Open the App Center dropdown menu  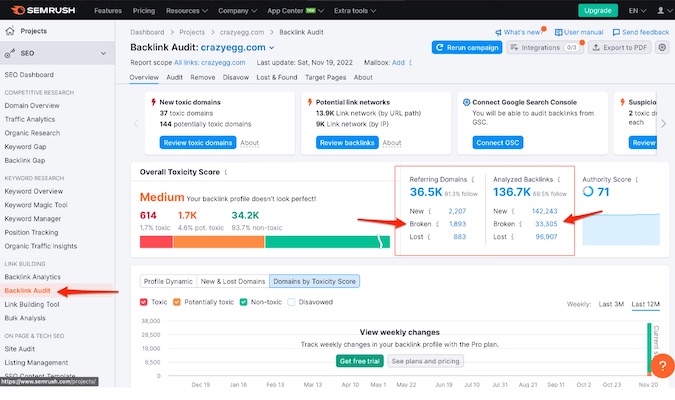click(x=295, y=11)
